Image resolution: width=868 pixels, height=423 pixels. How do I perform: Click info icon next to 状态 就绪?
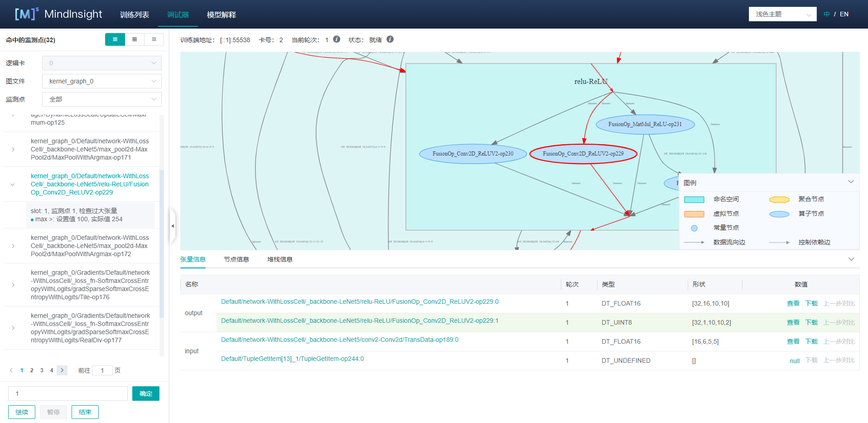390,39
